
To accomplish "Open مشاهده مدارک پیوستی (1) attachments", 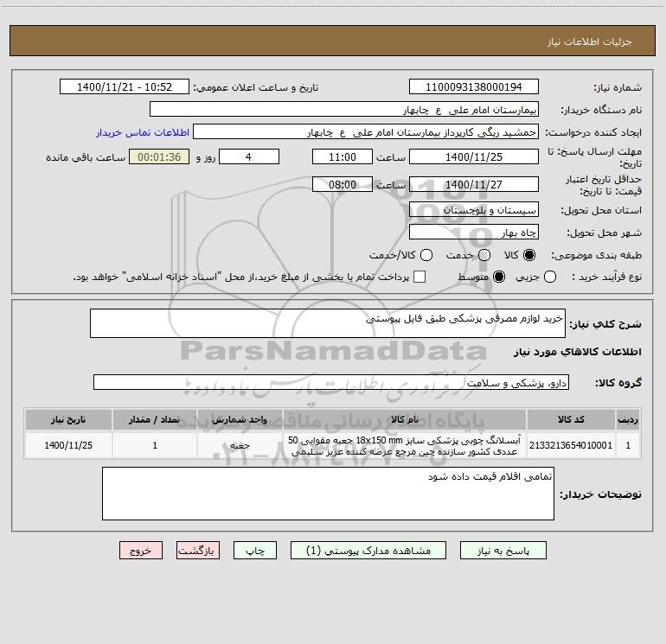I will [x=368, y=551].
